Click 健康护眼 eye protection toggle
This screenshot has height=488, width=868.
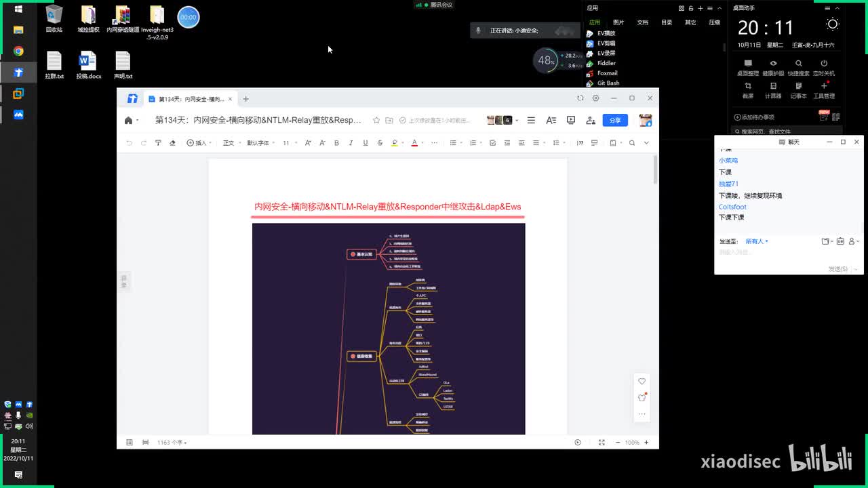[773, 67]
